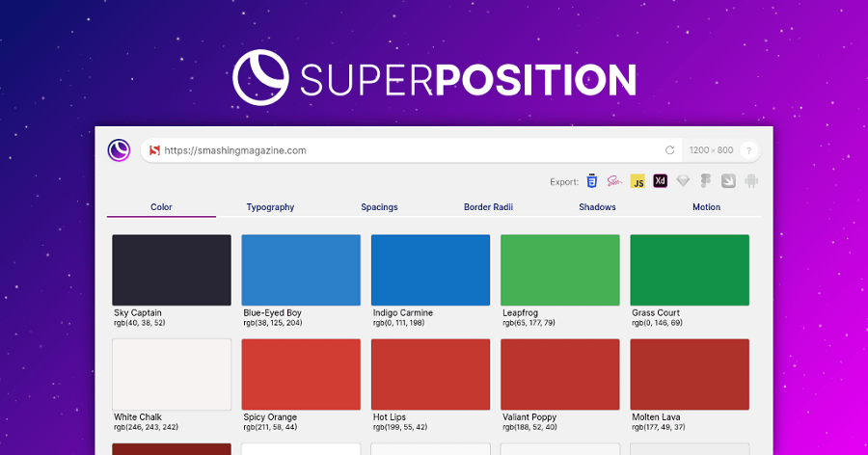Export tokens for Android
868x455 pixels.
[751, 181]
